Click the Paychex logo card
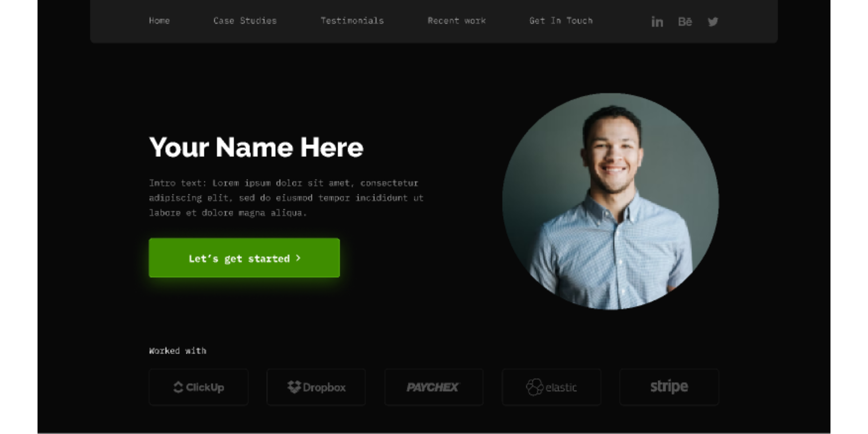The height and width of the screenshot is (434, 868). pyautogui.click(x=434, y=387)
